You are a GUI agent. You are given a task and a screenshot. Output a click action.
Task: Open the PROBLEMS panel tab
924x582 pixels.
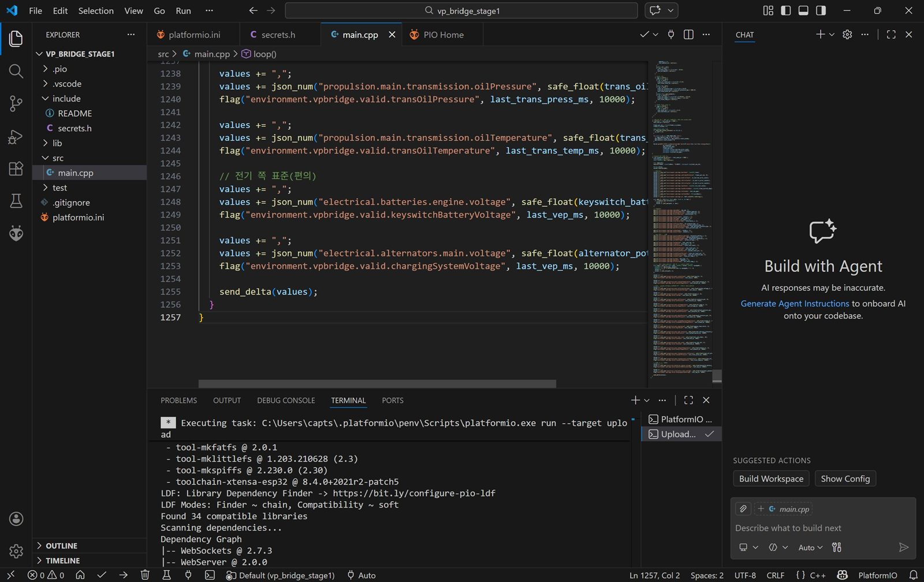[x=178, y=400]
